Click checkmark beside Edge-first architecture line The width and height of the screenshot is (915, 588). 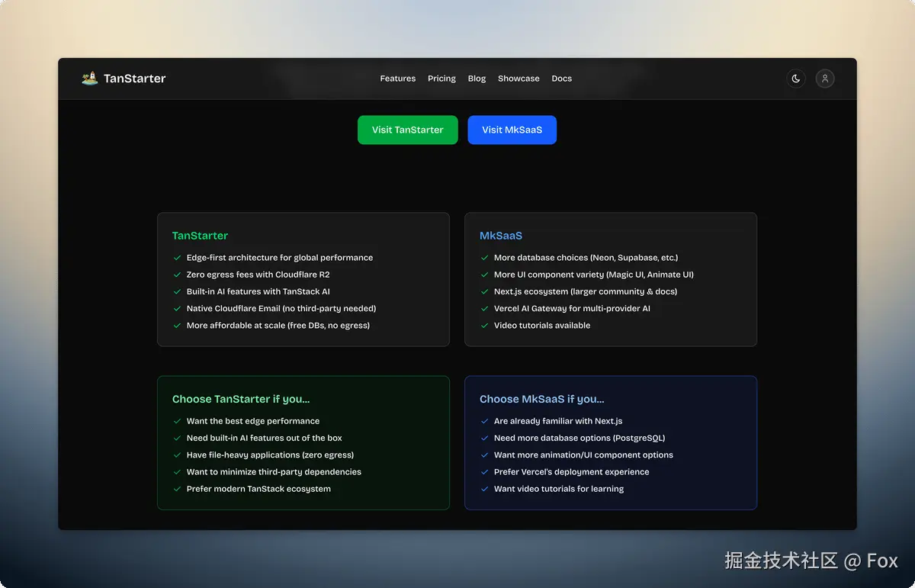click(x=177, y=258)
